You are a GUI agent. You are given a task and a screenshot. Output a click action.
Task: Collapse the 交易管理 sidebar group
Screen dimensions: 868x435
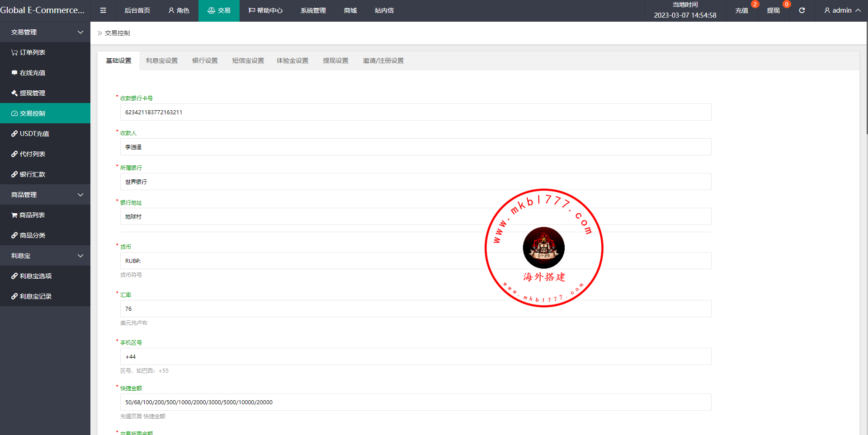click(x=80, y=32)
